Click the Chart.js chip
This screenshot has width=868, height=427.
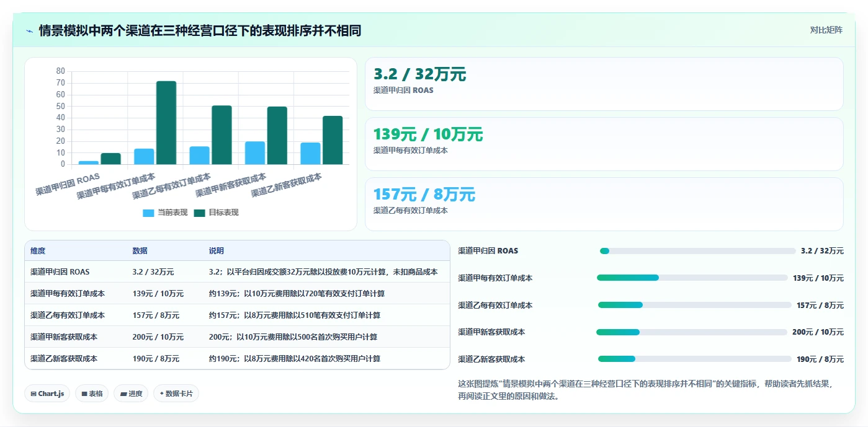coord(47,394)
